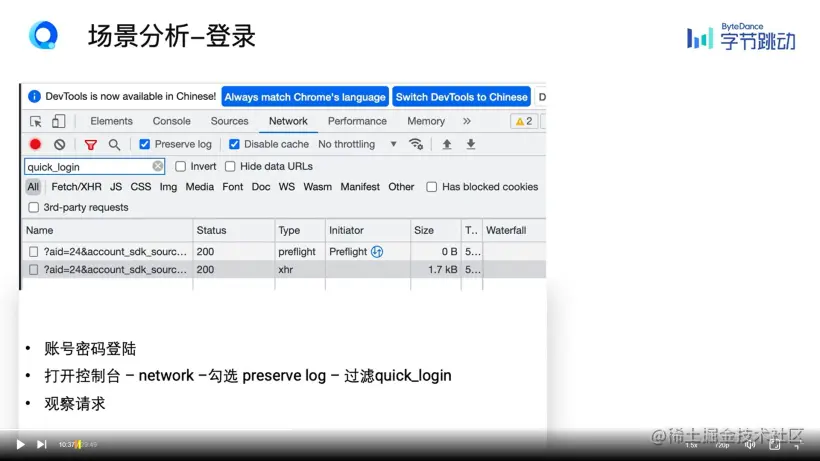The height and width of the screenshot is (461, 820).
Task: Select the All request type filter
Action: [33, 187]
